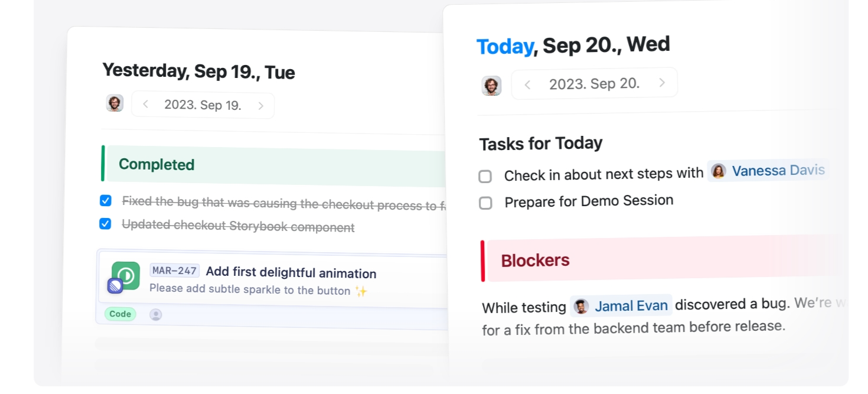Click the green app icon on MAR-247 card

pos(127,275)
